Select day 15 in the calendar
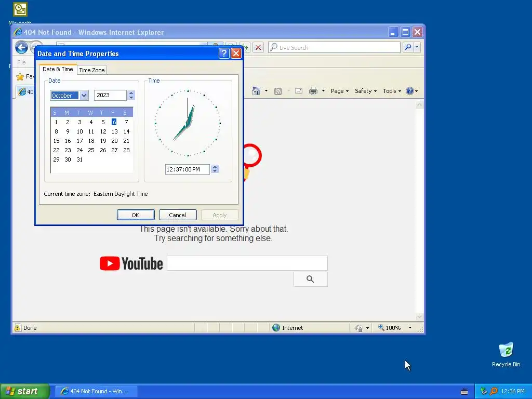The width and height of the screenshot is (532, 399). (56, 141)
